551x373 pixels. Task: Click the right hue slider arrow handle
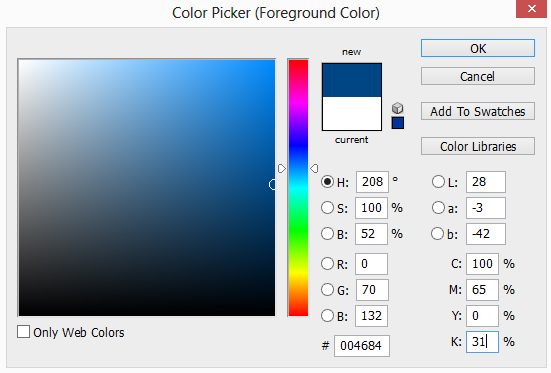click(x=315, y=168)
